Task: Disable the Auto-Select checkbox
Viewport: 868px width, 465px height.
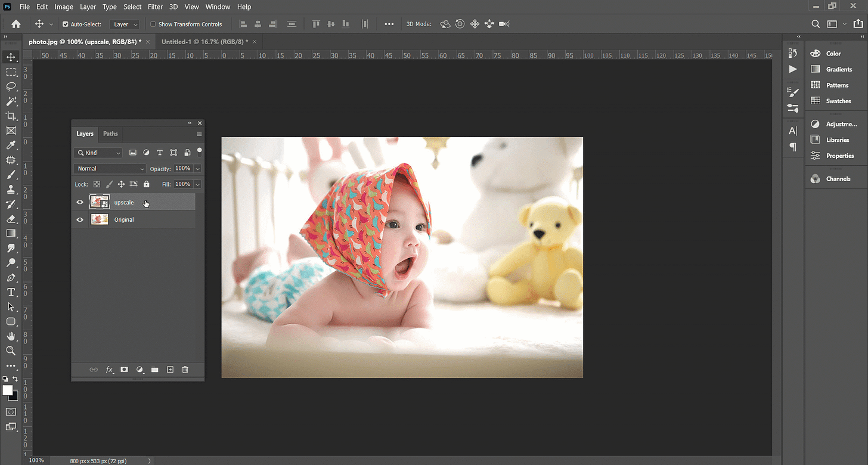Action: (x=66, y=24)
